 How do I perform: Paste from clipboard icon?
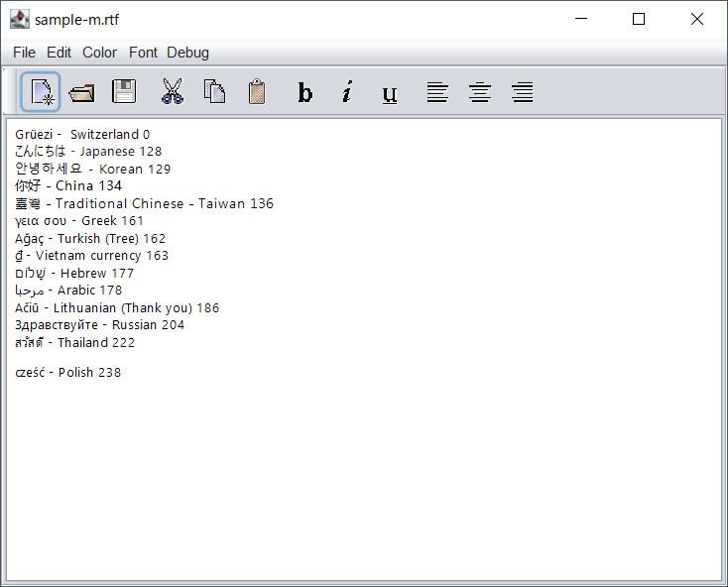(257, 92)
